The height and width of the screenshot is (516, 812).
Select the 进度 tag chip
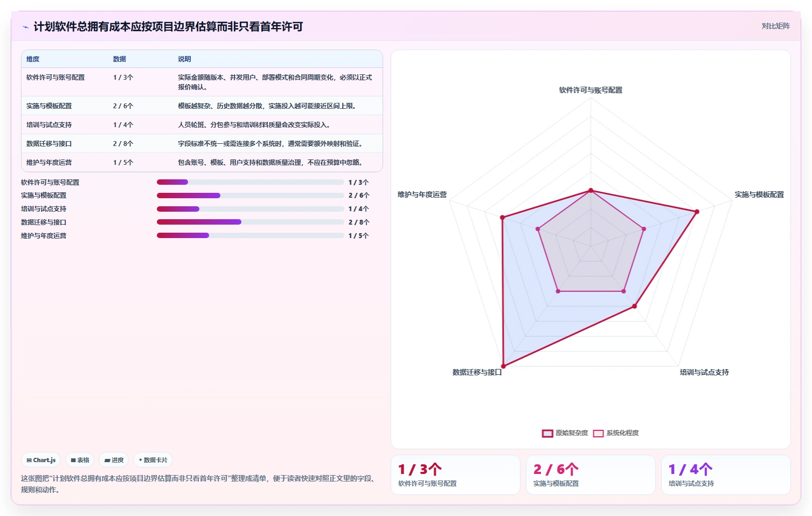114,460
